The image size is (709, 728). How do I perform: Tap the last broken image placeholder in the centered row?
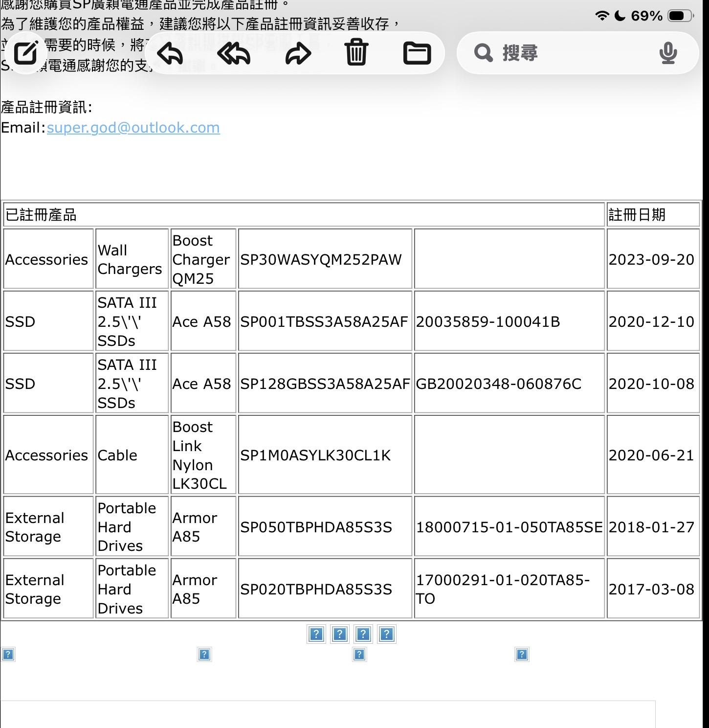click(386, 635)
